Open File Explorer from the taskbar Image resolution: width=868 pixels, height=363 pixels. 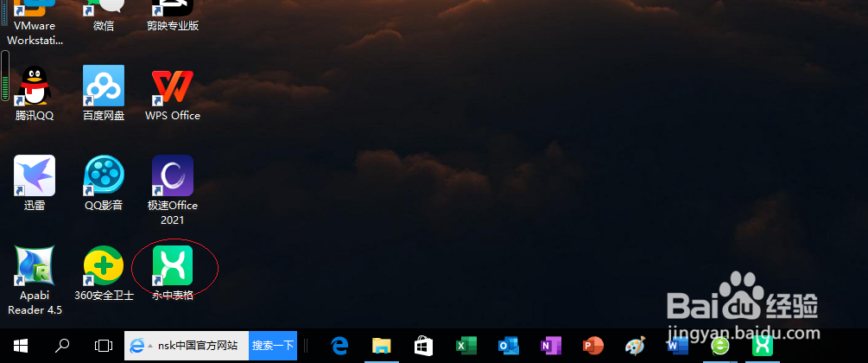coord(382,347)
